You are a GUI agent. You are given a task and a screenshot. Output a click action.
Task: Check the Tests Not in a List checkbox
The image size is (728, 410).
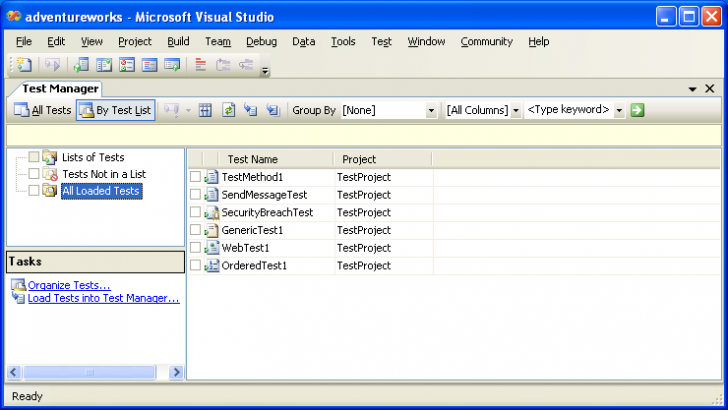pos(34,174)
